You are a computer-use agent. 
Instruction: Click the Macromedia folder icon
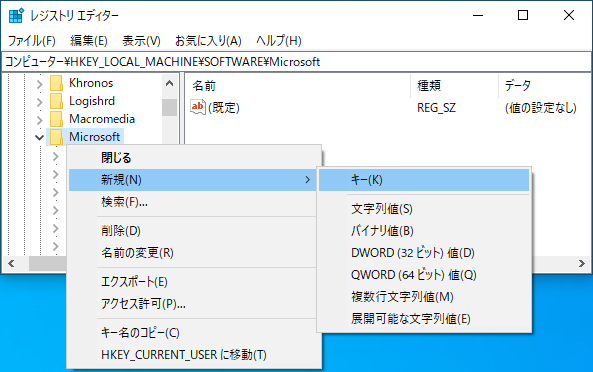(56, 119)
